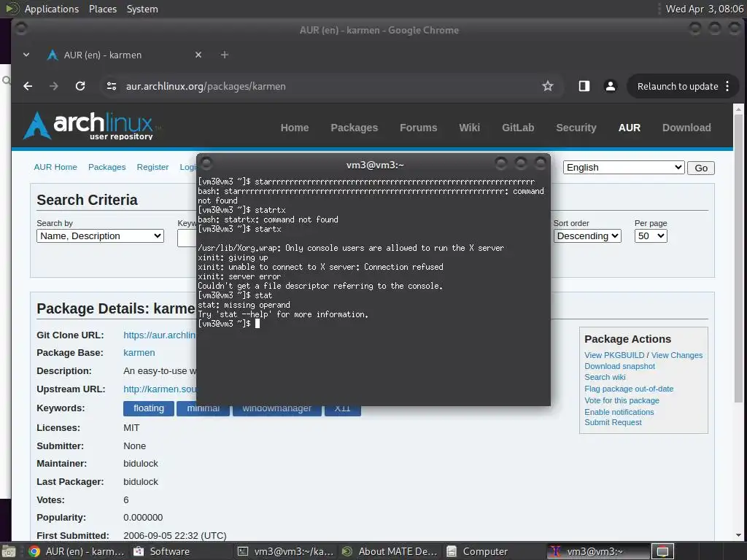Click Chrome address bar URL
747x560 pixels.
[206, 86]
